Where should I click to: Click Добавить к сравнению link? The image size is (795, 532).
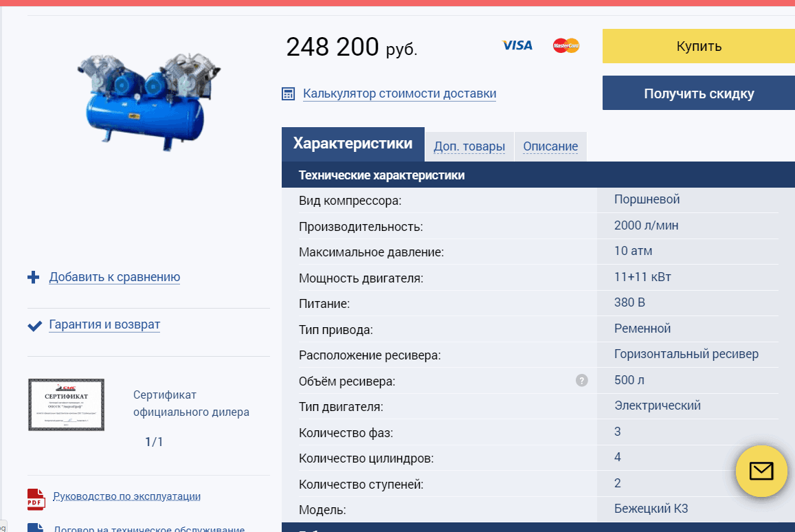pyautogui.click(x=115, y=277)
